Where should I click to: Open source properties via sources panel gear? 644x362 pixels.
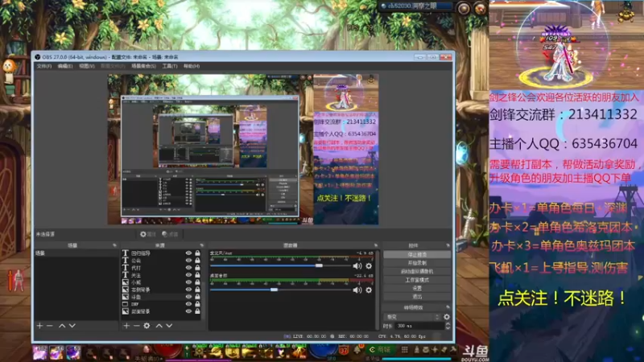pos(147,326)
